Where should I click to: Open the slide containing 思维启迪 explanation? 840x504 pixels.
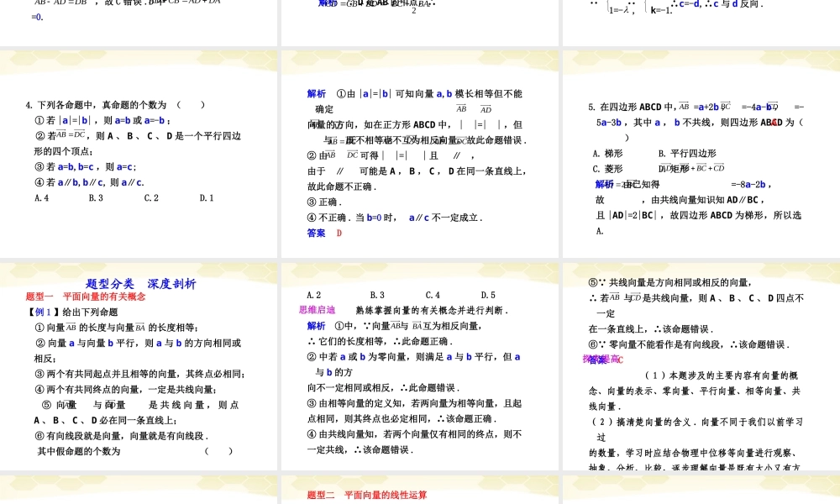coord(419,366)
